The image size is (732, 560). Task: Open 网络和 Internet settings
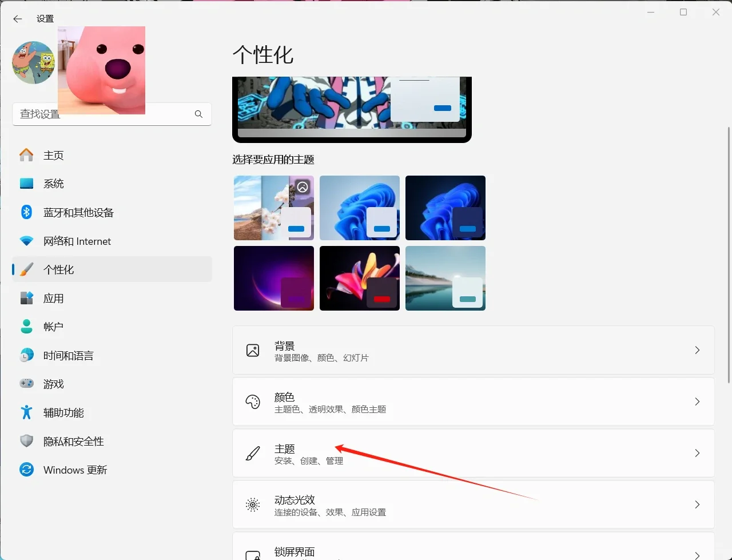pos(77,241)
